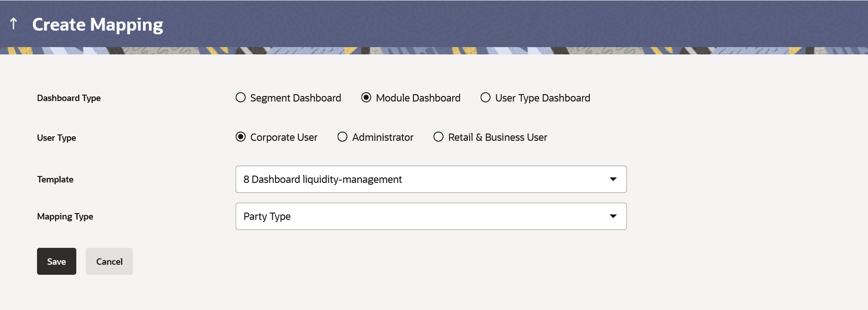The height and width of the screenshot is (310, 868).
Task: Choose the Module Dashboard option
Action: [x=366, y=97]
